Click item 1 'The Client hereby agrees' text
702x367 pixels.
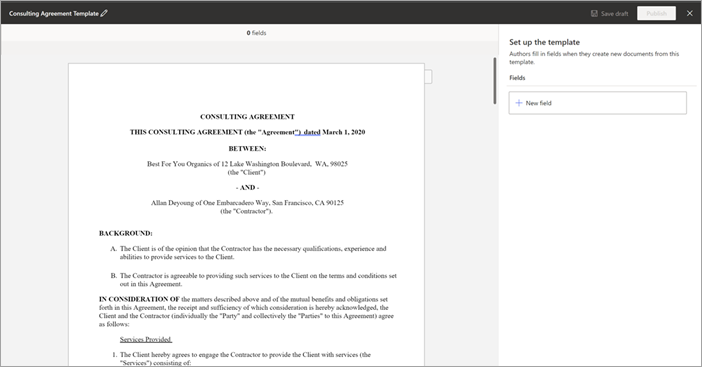tap(245, 358)
